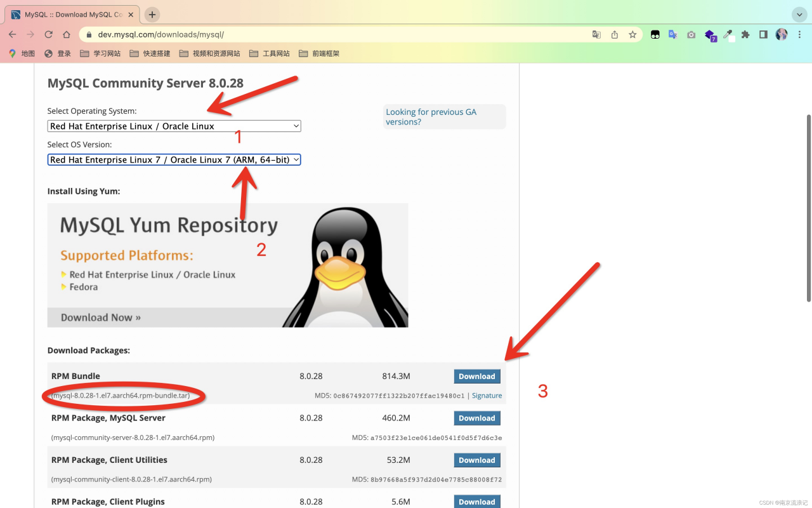Toggle the browser side panel
This screenshot has width=812, height=508.
tap(764, 35)
